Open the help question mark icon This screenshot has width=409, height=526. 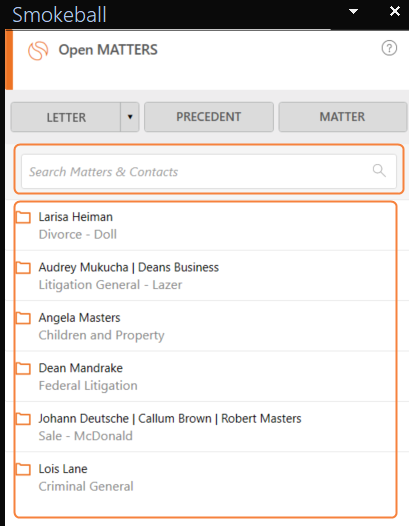coord(389,48)
